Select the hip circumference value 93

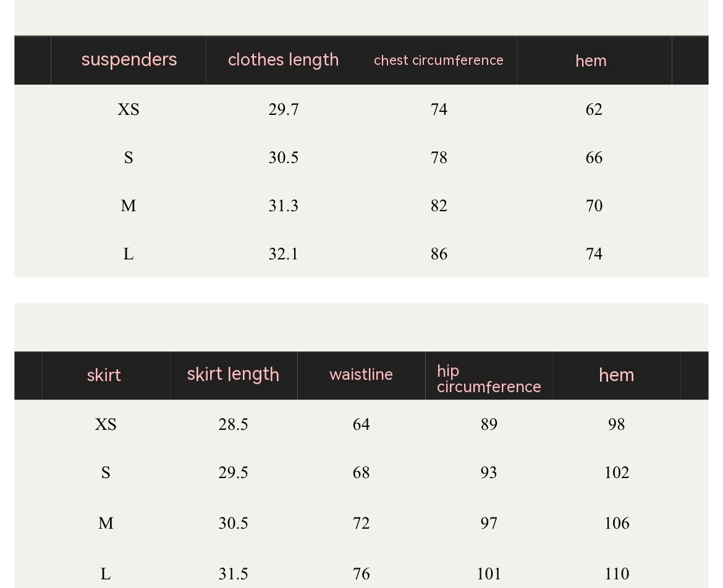[x=489, y=472]
